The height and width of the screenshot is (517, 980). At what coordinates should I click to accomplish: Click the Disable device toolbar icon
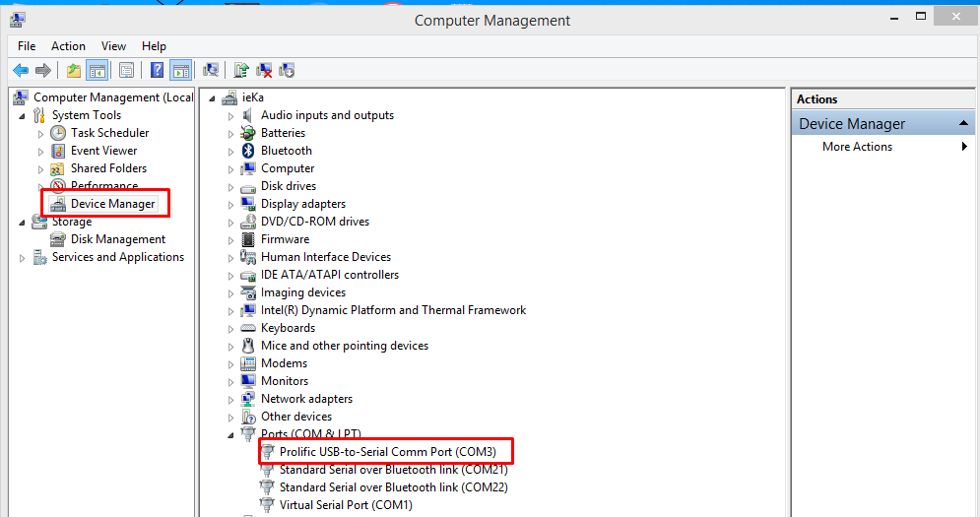(287, 70)
